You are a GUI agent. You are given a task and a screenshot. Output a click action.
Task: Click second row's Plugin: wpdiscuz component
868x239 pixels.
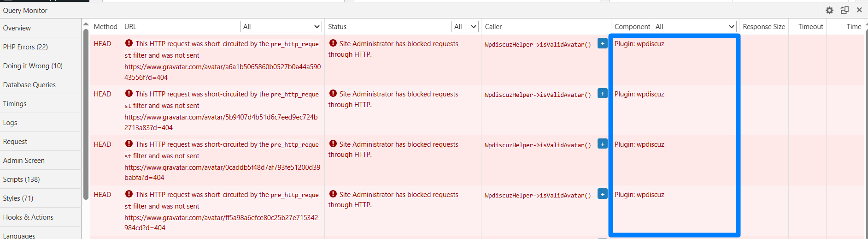click(639, 94)
